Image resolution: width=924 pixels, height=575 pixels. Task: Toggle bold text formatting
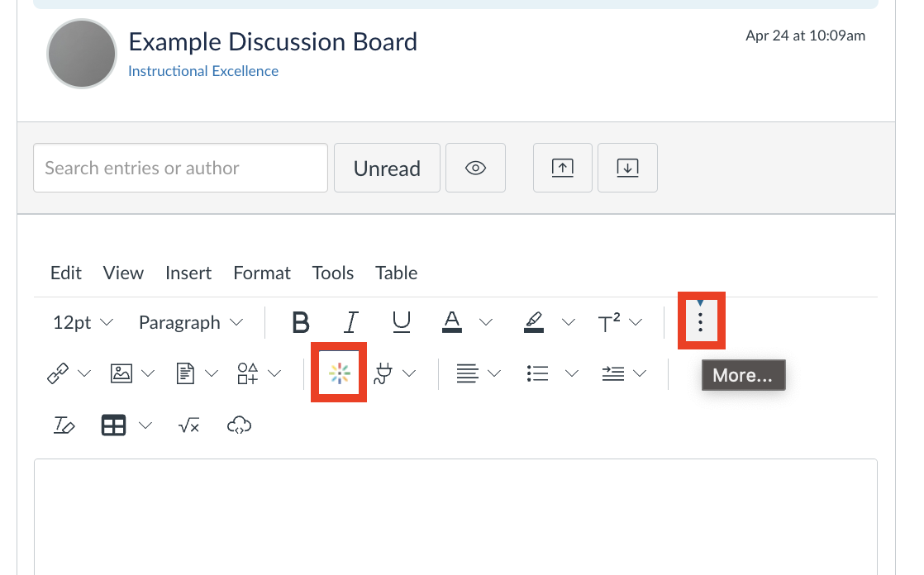pyautogui.click(x=301, y=322)
